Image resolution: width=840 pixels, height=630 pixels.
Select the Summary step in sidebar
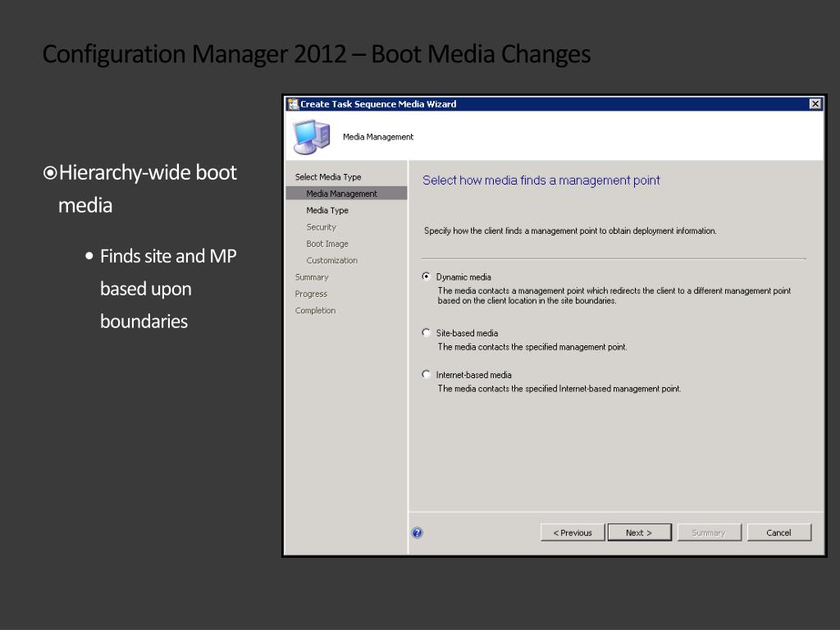pyautogui.click(x=312, y=277)
